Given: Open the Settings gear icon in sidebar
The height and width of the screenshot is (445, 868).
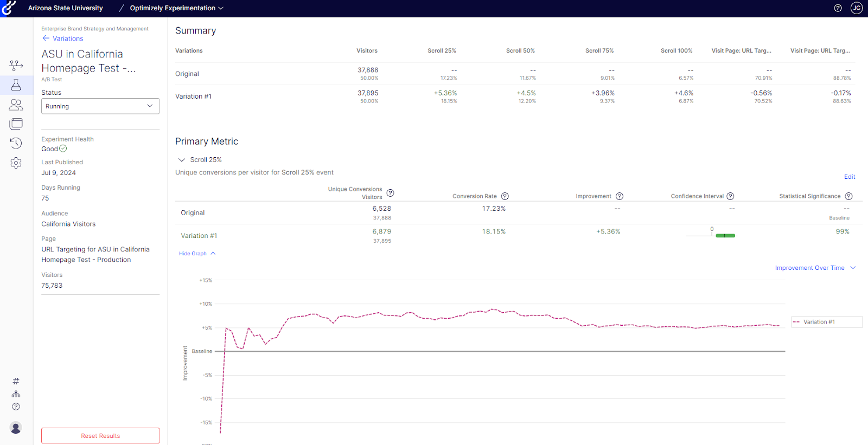Looking at the screenshot, I should pyautogui.click(x=16, y=163).
